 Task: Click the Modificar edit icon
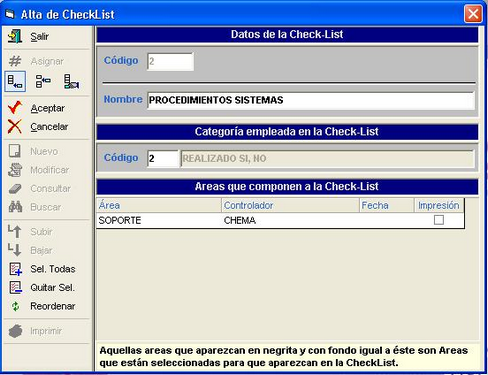tap(15, 170)
